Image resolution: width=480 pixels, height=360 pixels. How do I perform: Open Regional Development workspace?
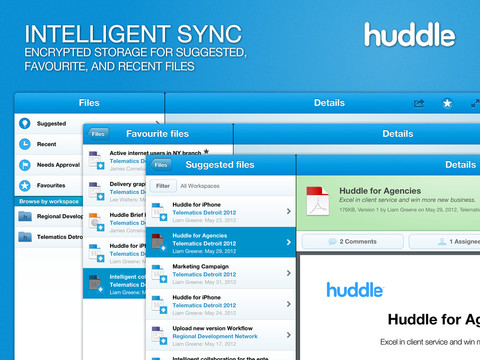click(x=49, y=216)
